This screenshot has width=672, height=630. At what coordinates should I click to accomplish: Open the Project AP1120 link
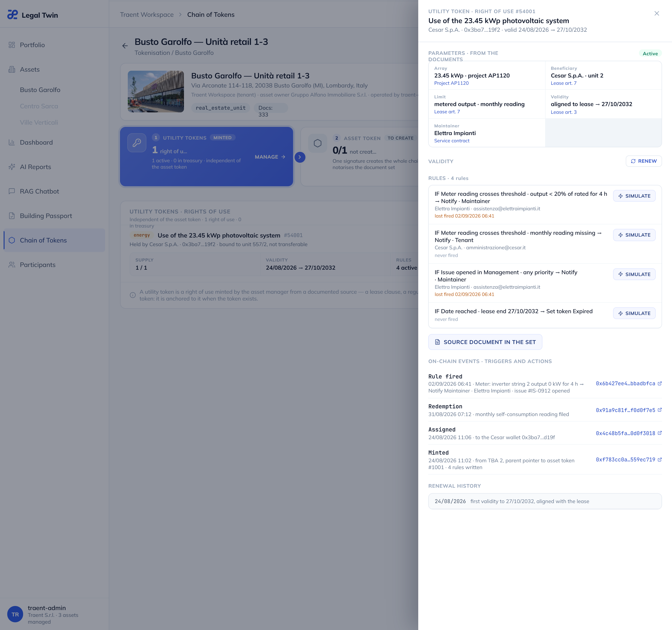pos(451,83)
